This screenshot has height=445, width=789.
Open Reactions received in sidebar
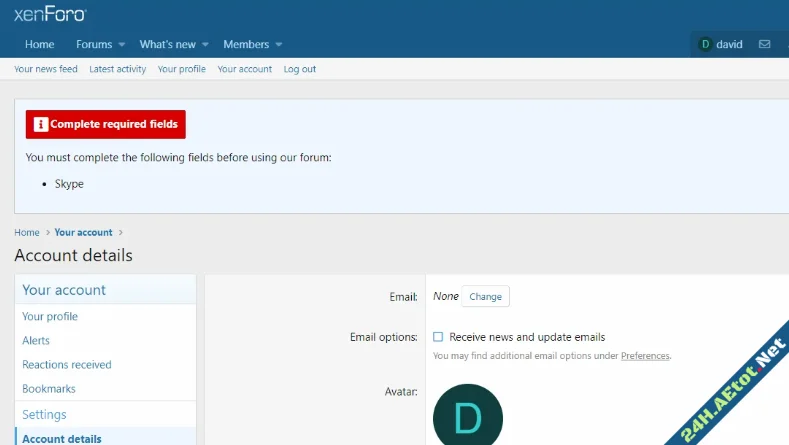[67, 365]
